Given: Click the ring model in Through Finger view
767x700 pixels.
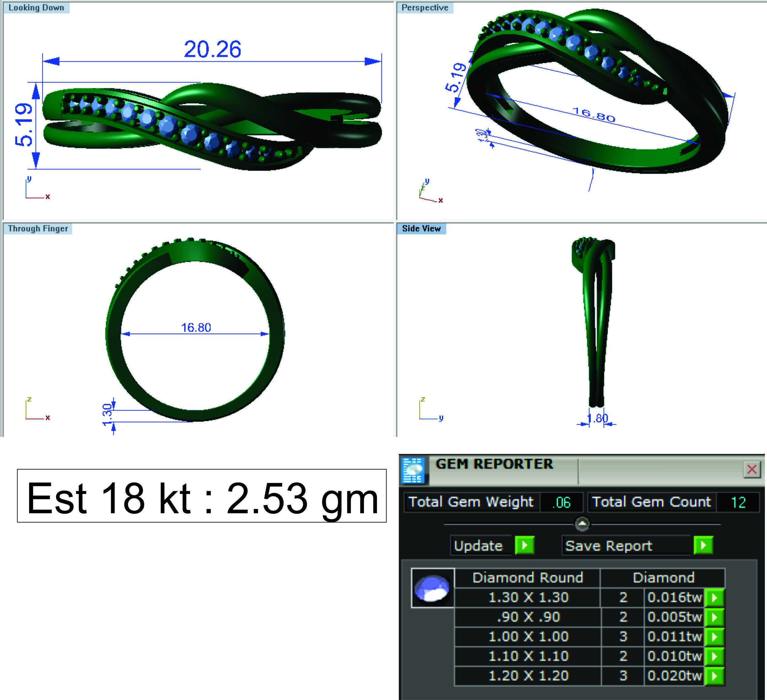Looking at the screenshot, I should pos(195,330).
